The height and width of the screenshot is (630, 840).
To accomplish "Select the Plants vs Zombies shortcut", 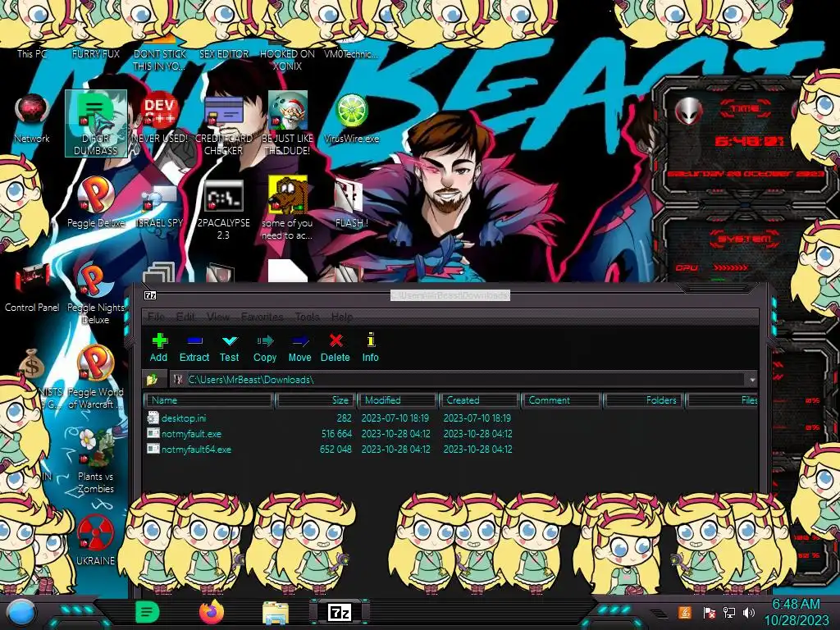I will (96, 462).
